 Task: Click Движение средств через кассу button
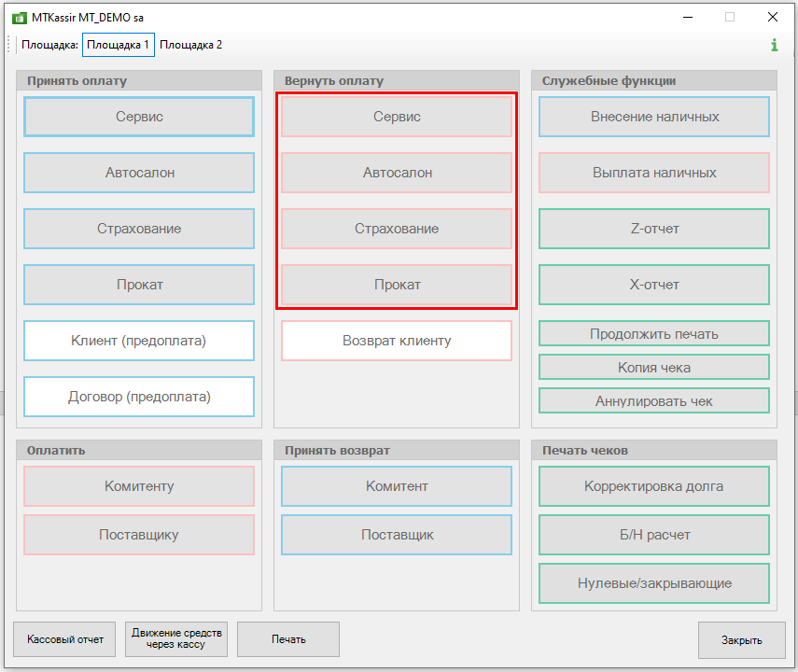(176, 639)
